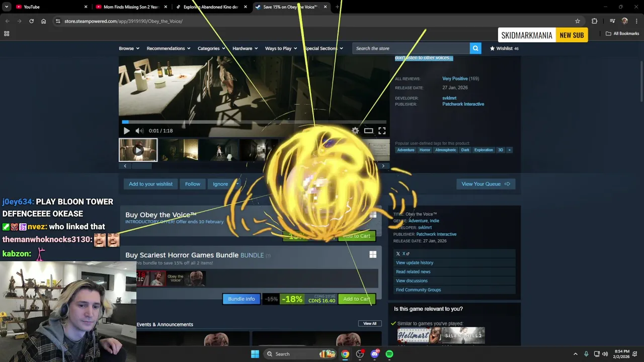Select the second screenshot thumbnail

click(x=178, y=150)
